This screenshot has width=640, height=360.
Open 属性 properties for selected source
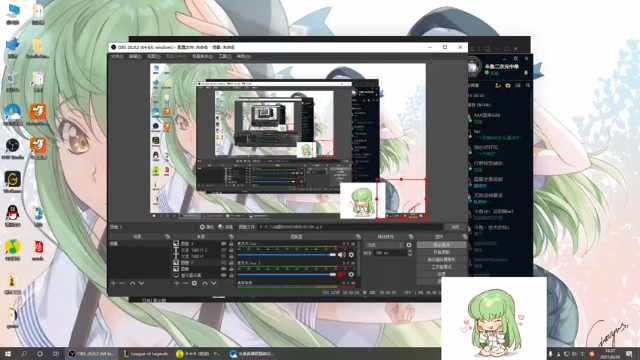(207, 227)
